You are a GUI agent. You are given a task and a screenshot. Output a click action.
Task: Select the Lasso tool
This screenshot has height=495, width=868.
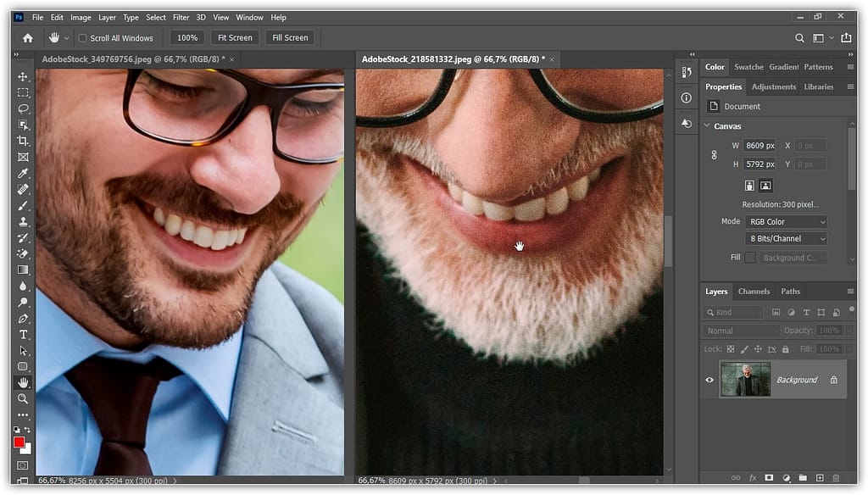(x=23, y=108)
